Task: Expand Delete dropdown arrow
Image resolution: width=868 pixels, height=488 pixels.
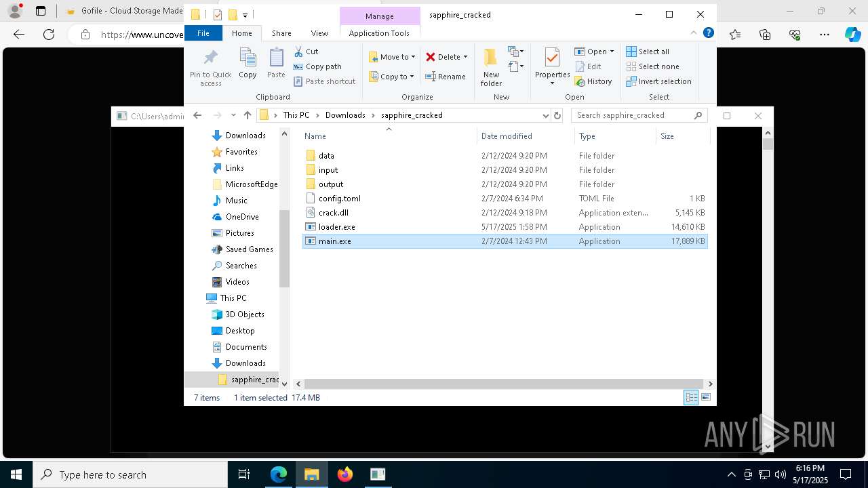Action: click(465, 57)
